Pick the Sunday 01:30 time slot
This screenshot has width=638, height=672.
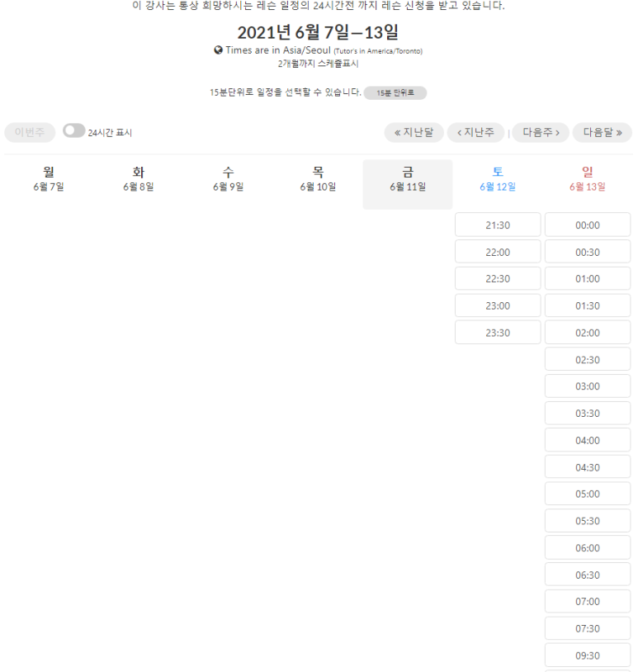tap(588, 305)
